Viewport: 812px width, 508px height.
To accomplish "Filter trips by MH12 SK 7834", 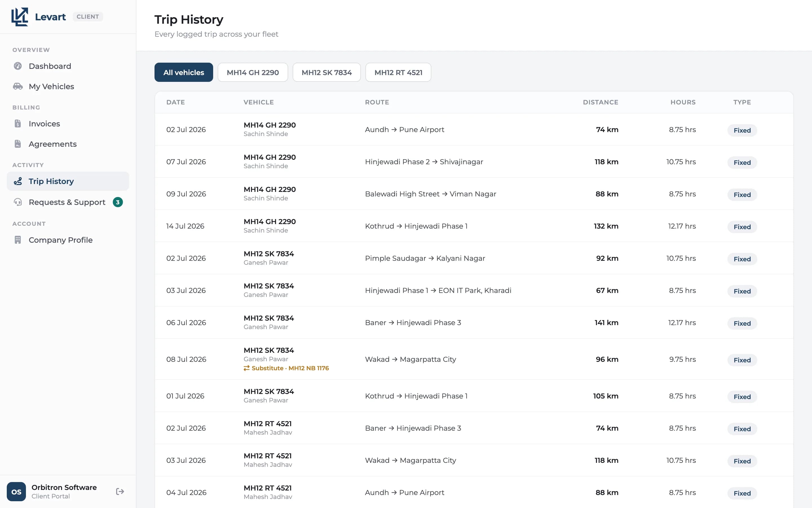I will pos(326,72).
